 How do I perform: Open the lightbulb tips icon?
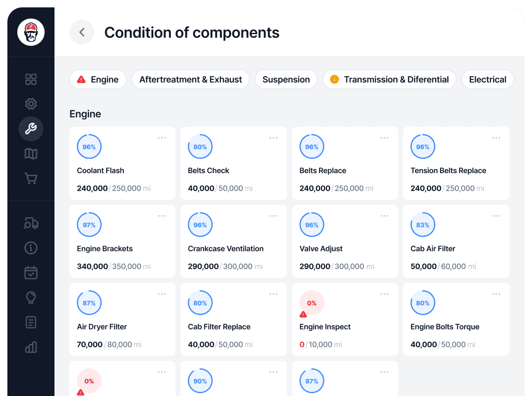[x=30, y=298]
